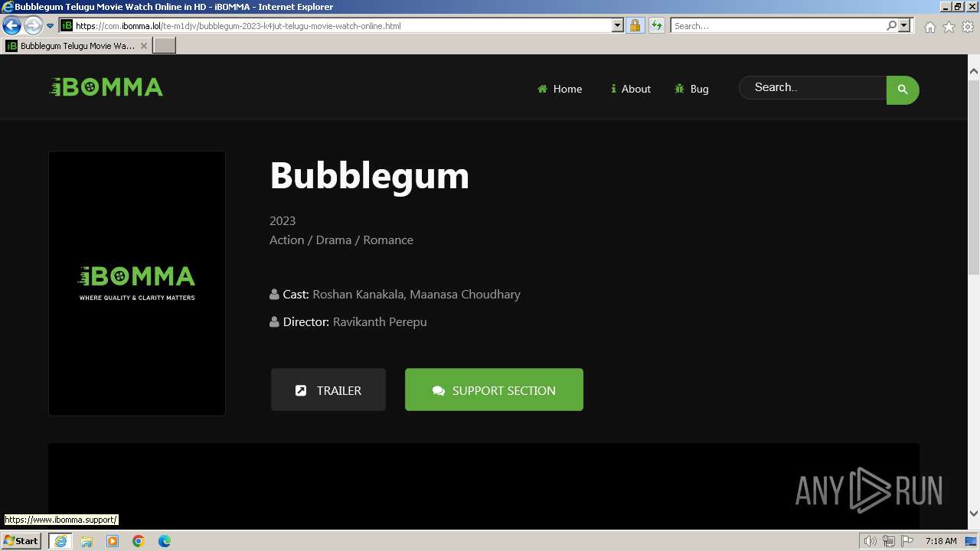Click the 7:18 AM system clock
This screenshot has height=551, width=980.
(941, 541)
